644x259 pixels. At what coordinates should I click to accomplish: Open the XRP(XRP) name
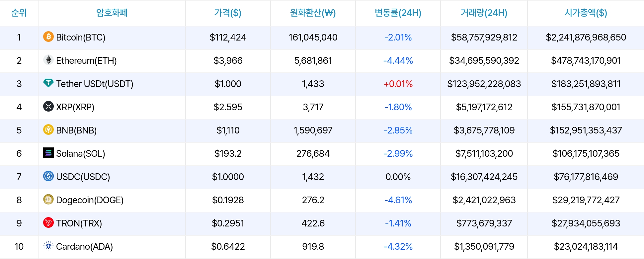click(x=75, y=107)
